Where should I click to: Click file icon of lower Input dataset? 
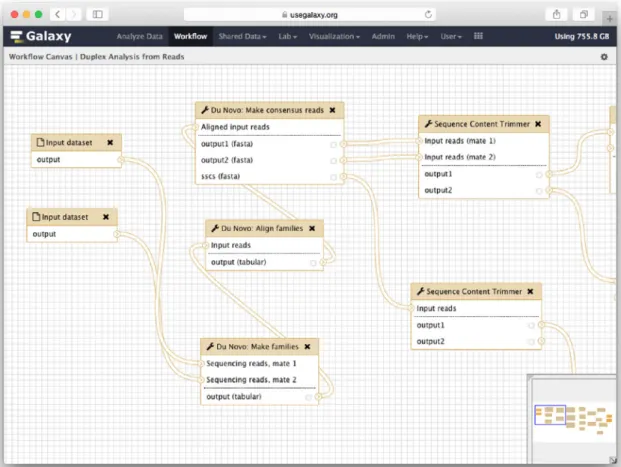tap(36, 217)
